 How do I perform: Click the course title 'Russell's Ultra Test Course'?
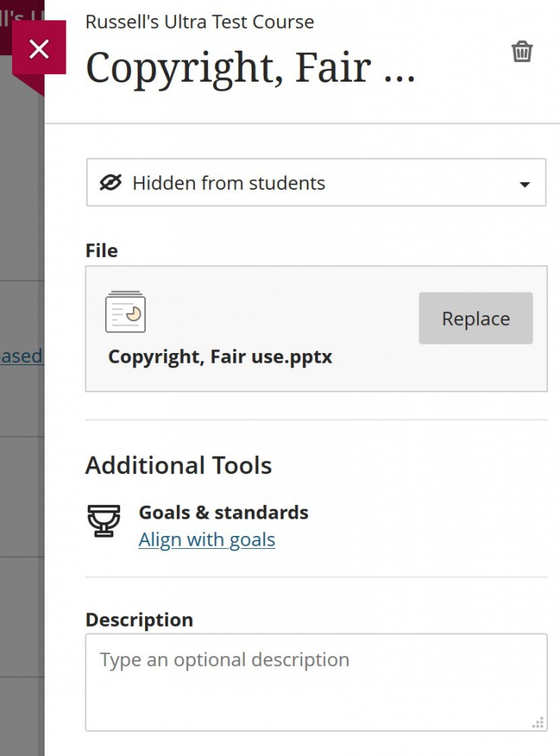pyautogui.click(x=200, y=21)
